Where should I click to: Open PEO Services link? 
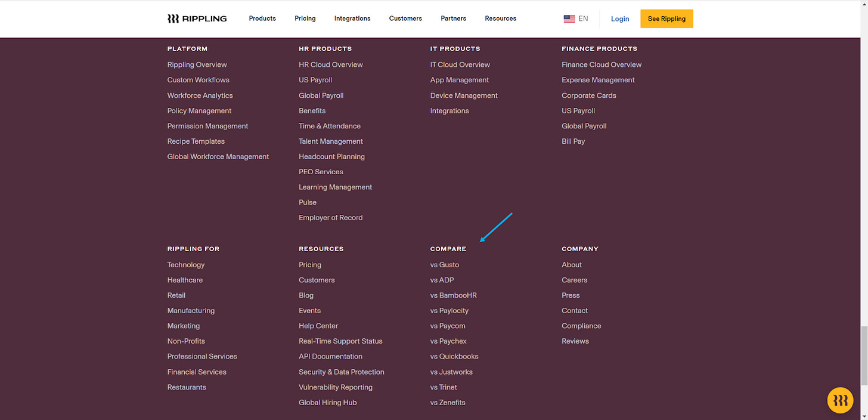321,172
